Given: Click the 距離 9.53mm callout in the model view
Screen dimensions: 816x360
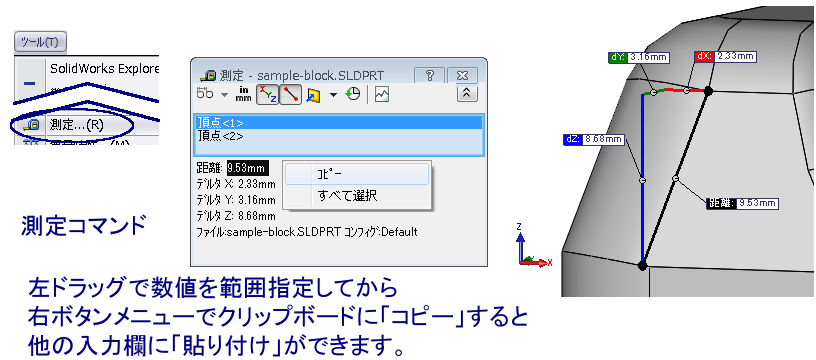Looking at the screenshot, I should 742,203.
